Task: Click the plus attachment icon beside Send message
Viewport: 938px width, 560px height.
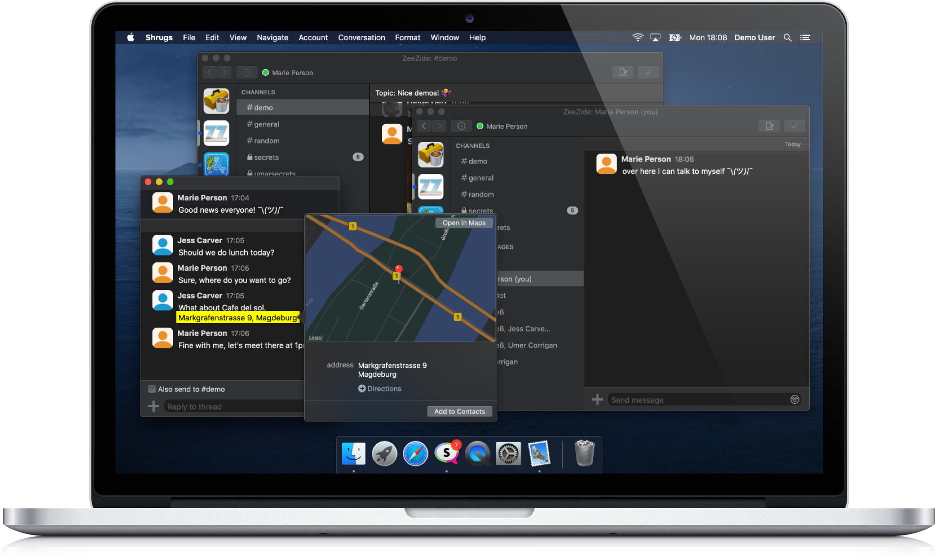Action: [x=597, y=400]
